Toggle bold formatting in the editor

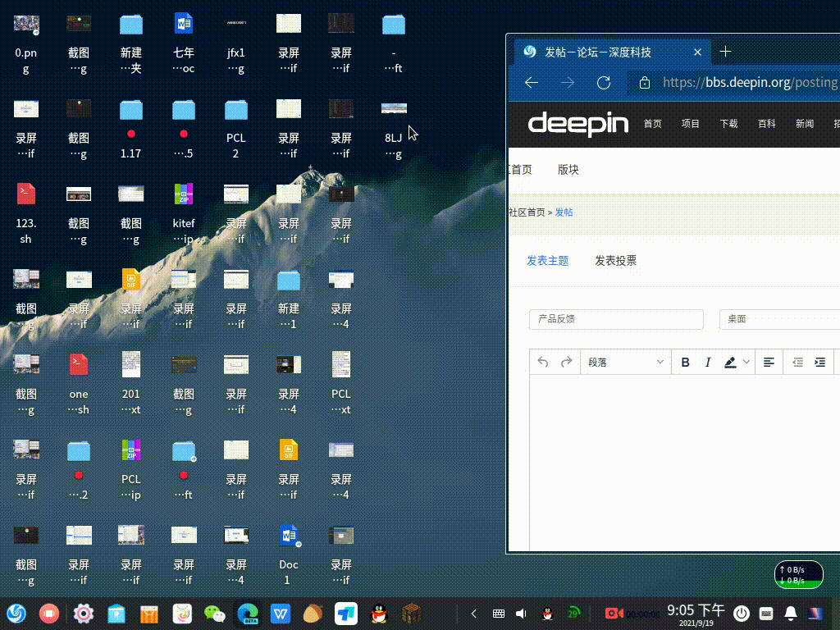(686, 362)
